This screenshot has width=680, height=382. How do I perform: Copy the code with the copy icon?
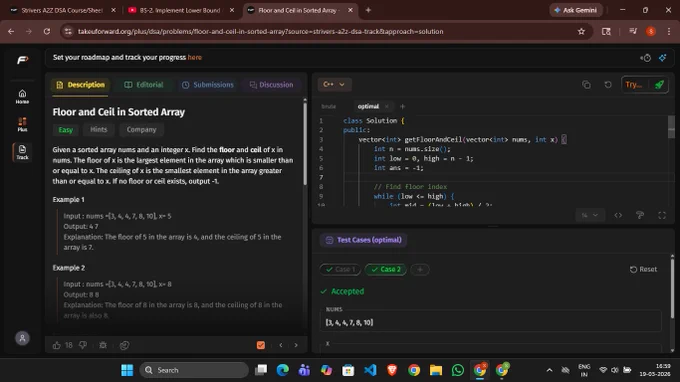(x=586, y=85)
